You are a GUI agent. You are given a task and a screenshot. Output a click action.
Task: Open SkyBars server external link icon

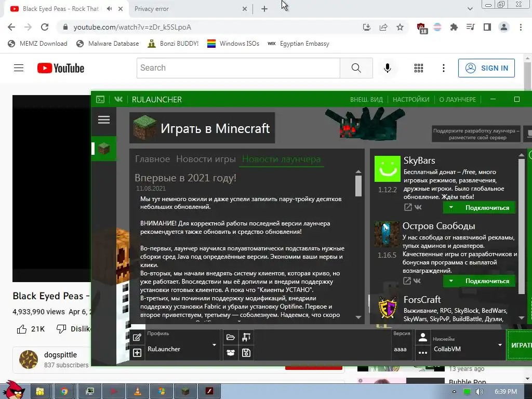(x=408, y=207)
